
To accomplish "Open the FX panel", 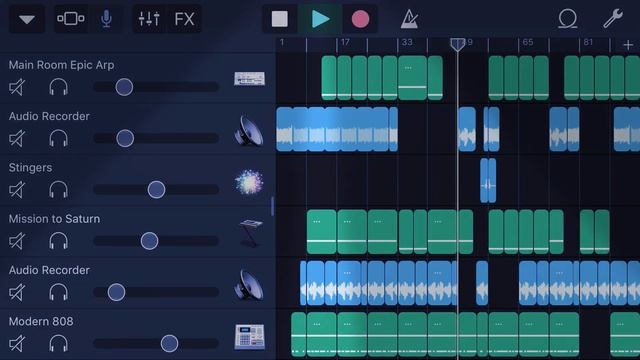I will [184, 19].
